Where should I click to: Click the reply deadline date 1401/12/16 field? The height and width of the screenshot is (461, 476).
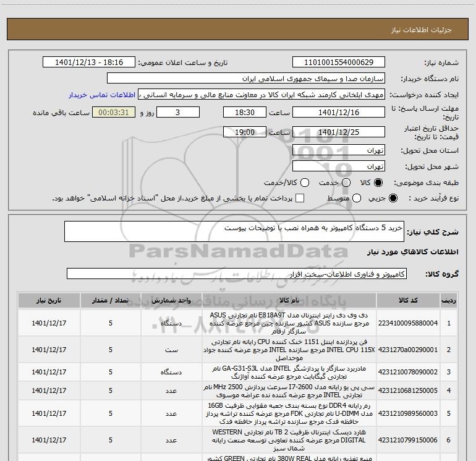(339, 113)
